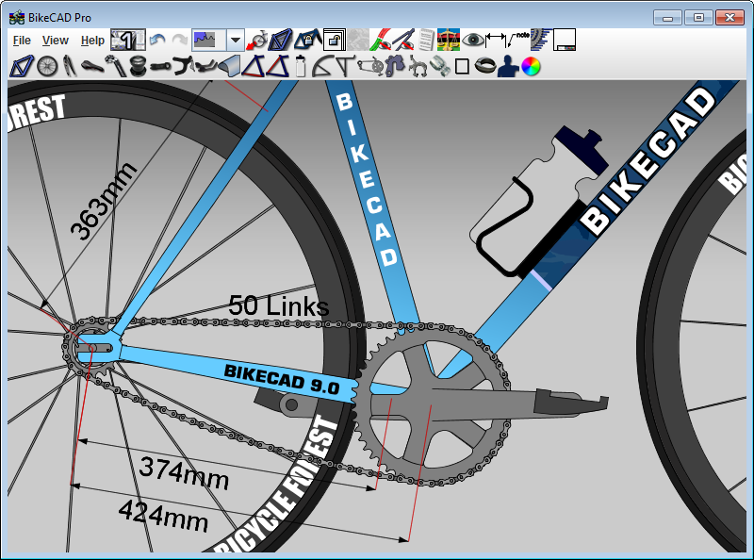Toggle the note annotation icon
754x560 pixels.
point(518,40)
